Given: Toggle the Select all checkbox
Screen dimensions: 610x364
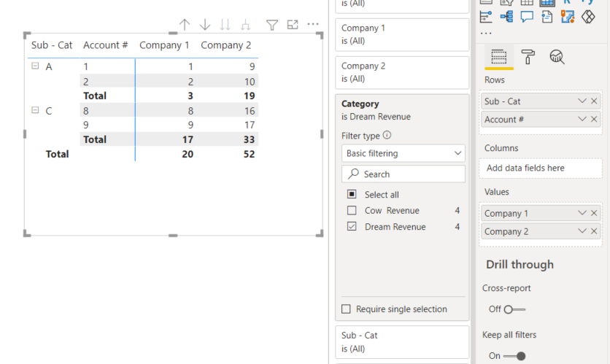Looking at the screenshot, I should 352,194.
